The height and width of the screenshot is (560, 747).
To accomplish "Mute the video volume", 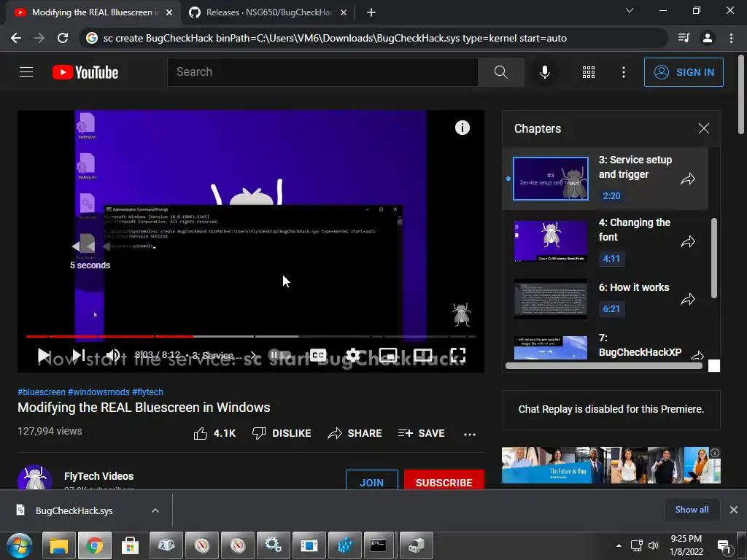I will [x=113, y=355].
